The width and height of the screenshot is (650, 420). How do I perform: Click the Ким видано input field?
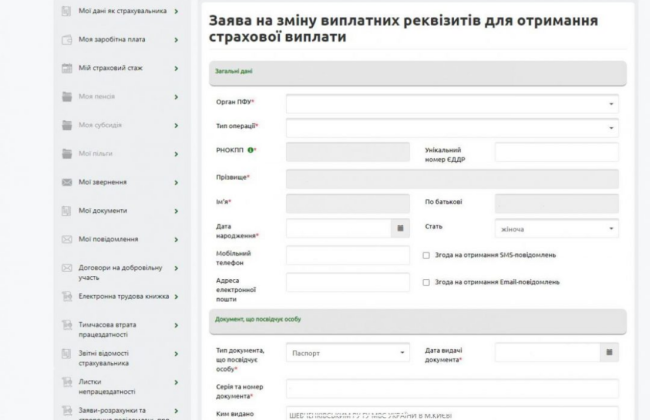452,414
